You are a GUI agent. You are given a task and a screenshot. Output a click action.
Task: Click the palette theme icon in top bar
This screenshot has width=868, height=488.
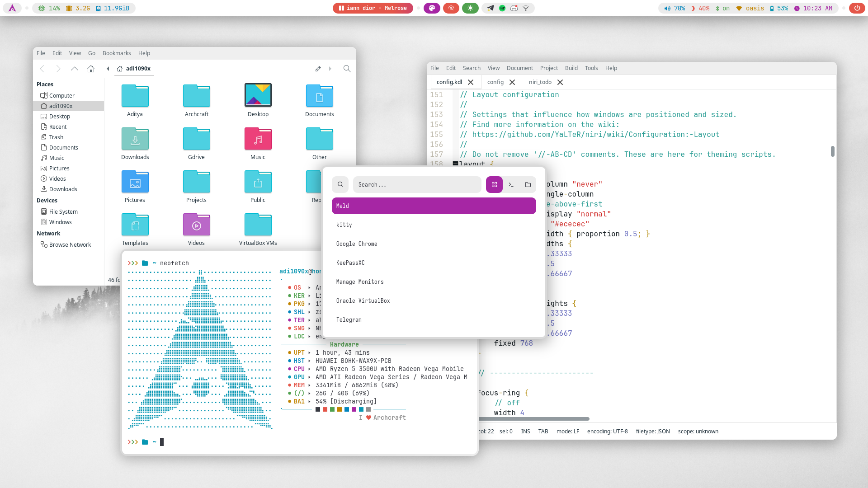coord(432,8)
